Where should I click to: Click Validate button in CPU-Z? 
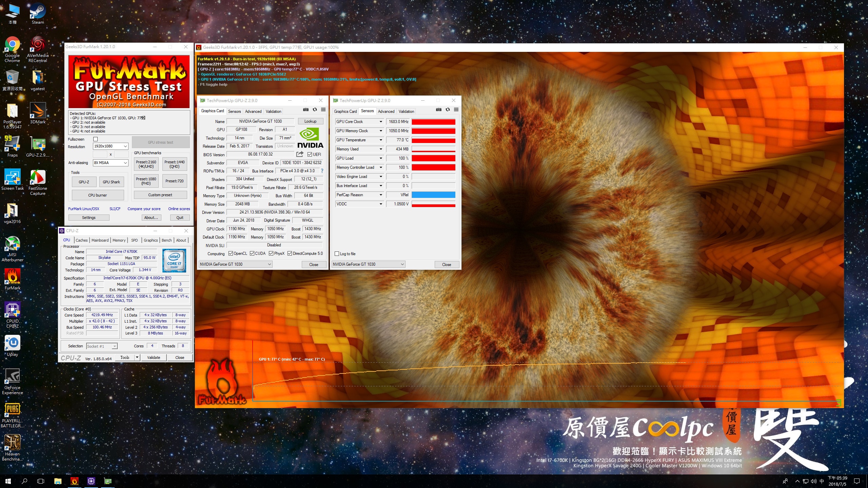click(x=154, y=358)
